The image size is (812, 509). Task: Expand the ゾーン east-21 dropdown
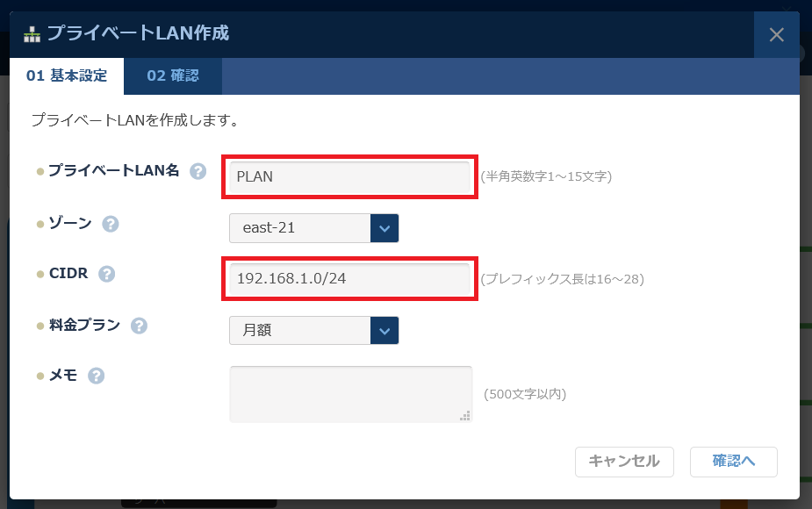[300, 228]
